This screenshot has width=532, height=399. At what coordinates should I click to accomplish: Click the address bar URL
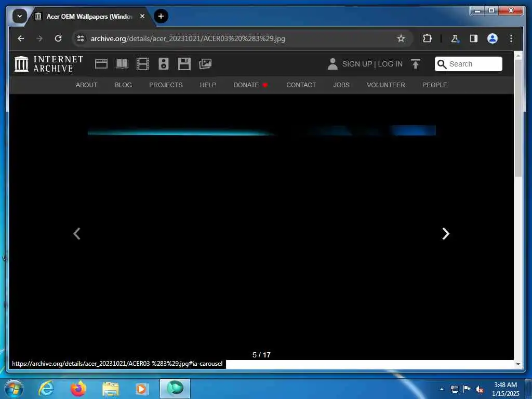click(x=188, y=38)
